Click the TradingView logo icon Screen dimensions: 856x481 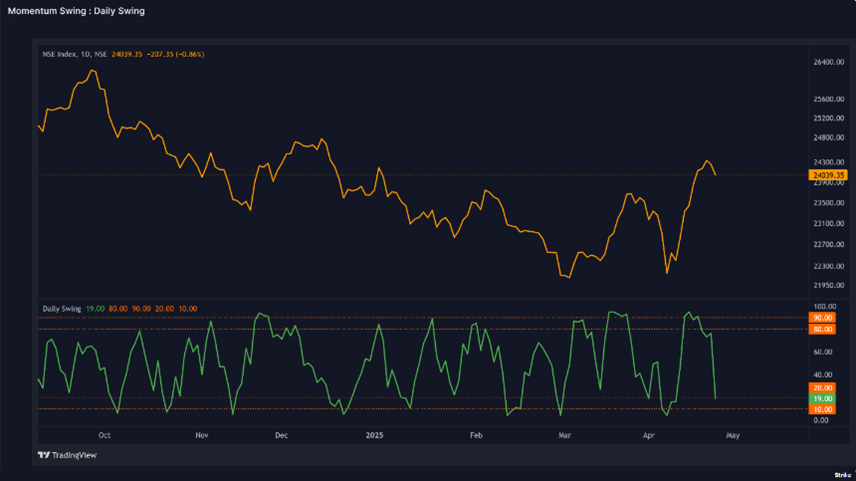pyautogui.click(x=44, y=455)
